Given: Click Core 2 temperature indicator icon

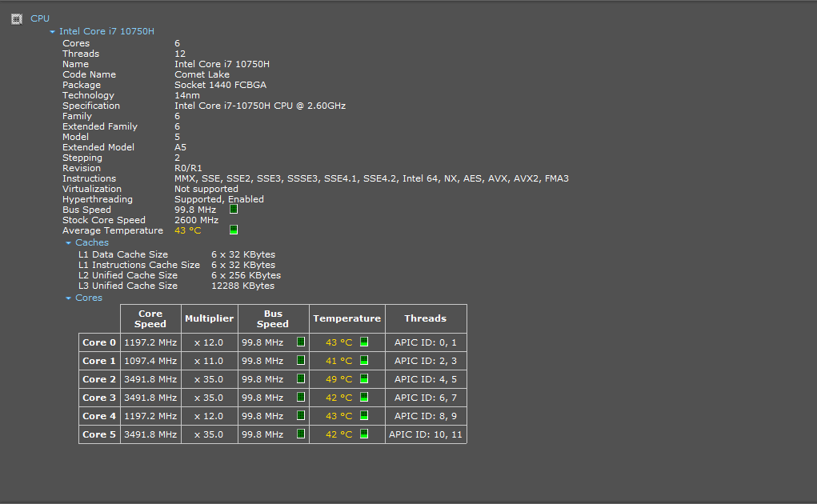Looking at the screenshot, I should 364,379.
